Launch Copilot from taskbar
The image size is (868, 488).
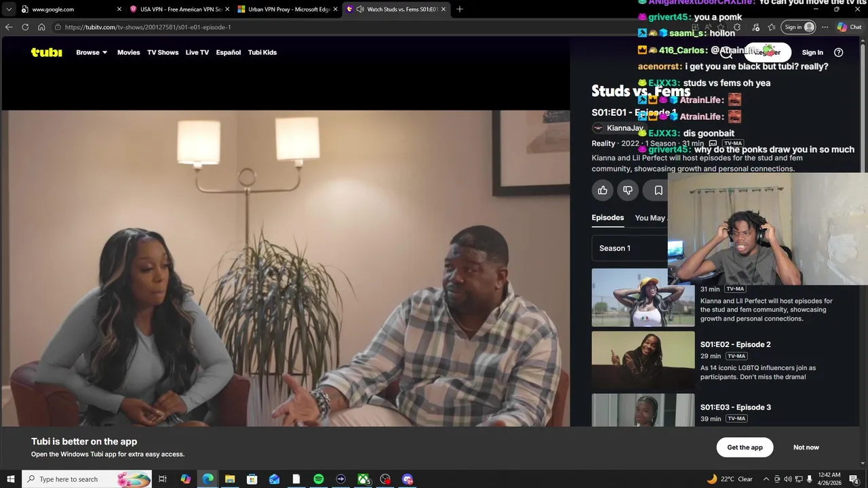pos(186,479)
